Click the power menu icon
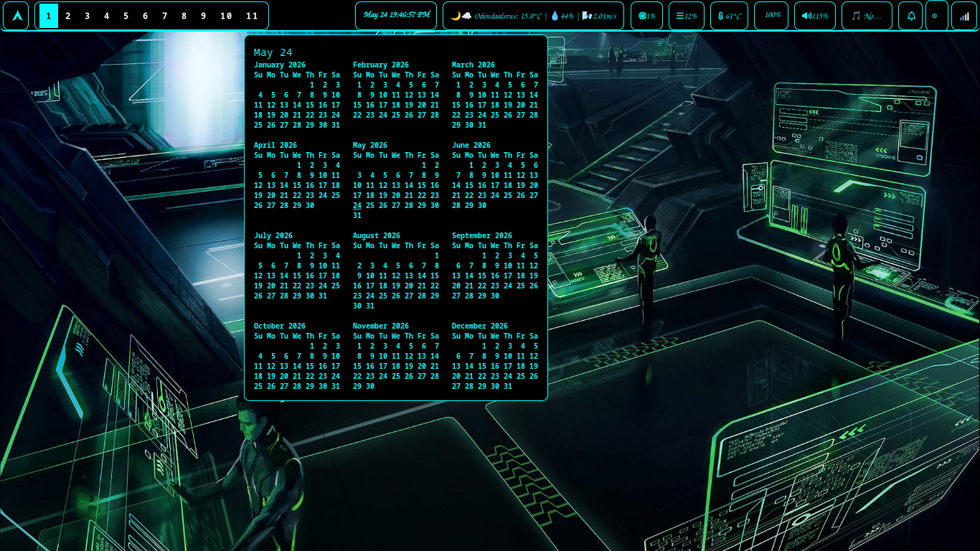 (x=935, y=16)
